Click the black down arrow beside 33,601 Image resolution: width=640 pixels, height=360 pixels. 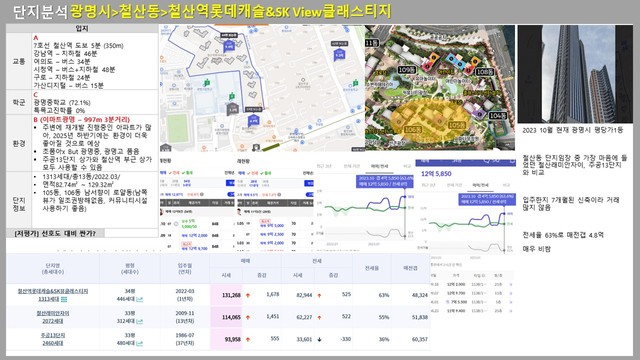(x=319, y=339)
